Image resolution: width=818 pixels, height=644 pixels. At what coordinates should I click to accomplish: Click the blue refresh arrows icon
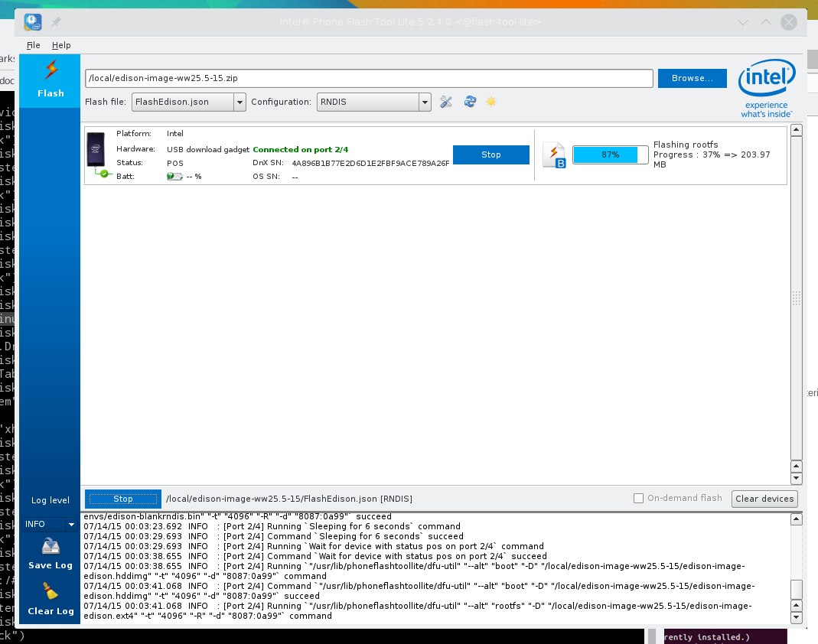pos(470,101)
